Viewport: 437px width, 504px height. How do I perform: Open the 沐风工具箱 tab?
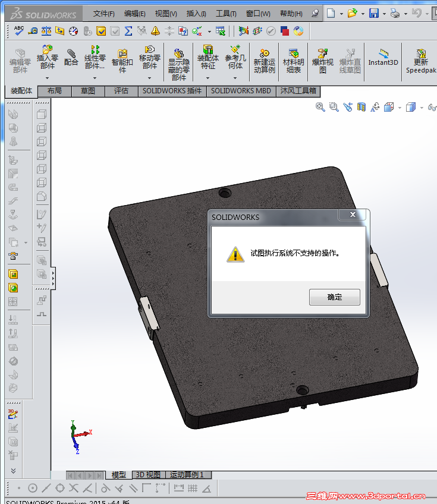tap(298, 91)
